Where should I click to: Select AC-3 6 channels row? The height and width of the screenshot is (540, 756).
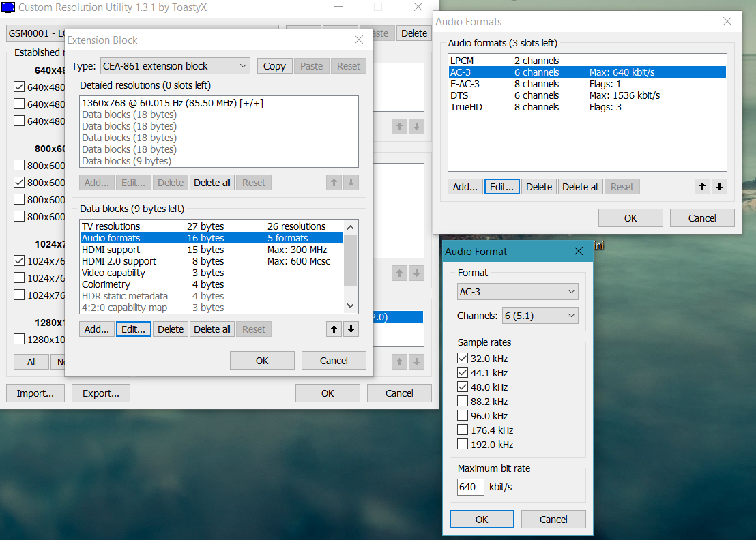point(587,72)
